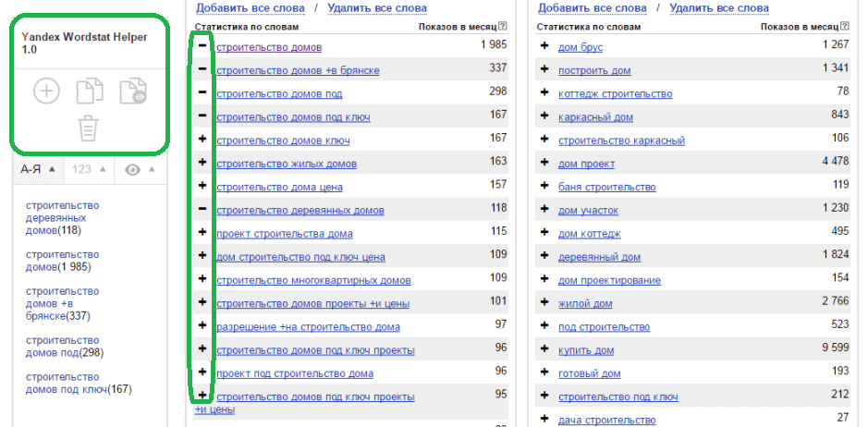Click the minus icon beside 'строительство домов под'
Screen dimensions: 868x427
(x=202, y=91)
